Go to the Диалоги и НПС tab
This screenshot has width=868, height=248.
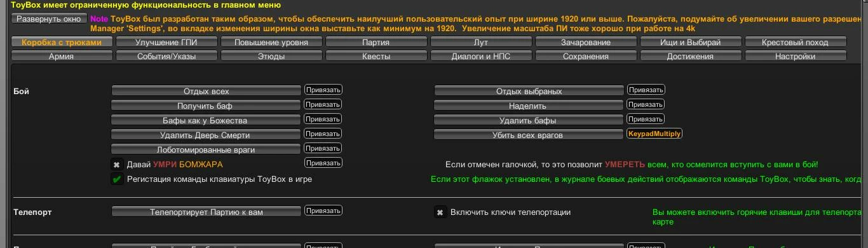click(x=481, y=56)
